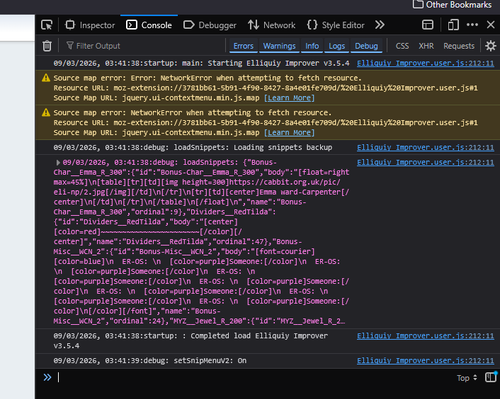Open source link for Completed load message
500x399 pixels.
pyautogui.click(x=425, y=336)
